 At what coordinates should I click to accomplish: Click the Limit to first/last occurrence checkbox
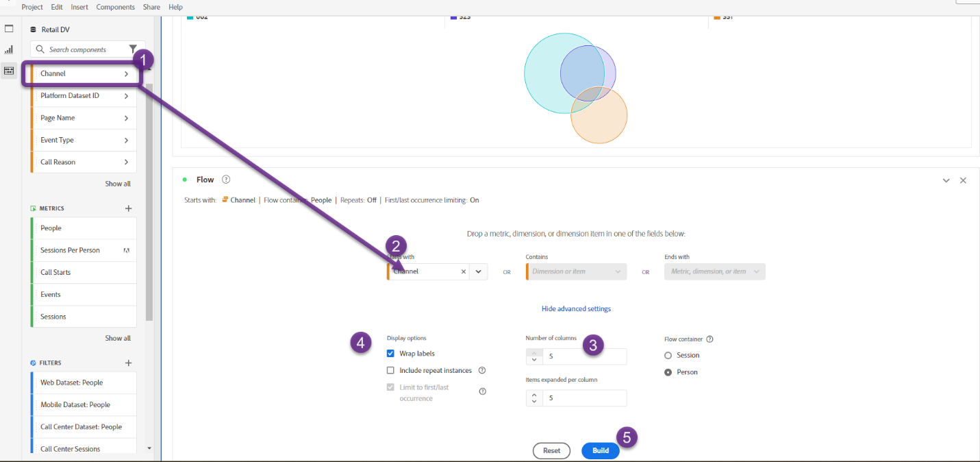(391, 387)
